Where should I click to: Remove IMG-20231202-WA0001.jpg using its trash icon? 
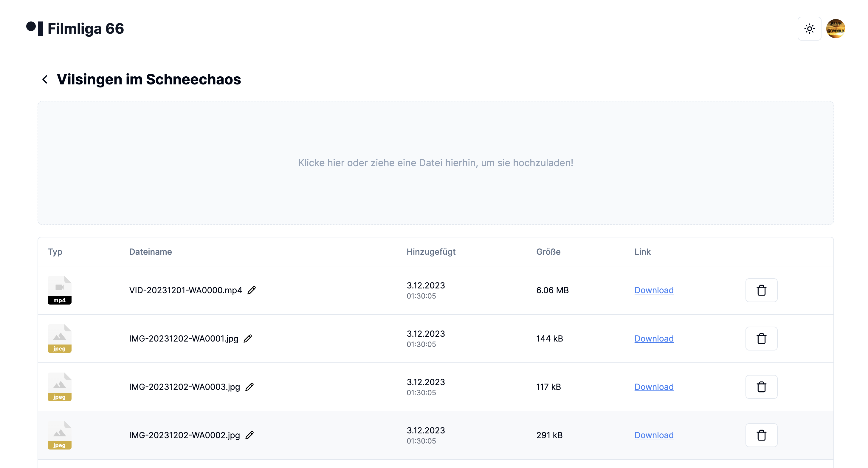pos(761,339)
